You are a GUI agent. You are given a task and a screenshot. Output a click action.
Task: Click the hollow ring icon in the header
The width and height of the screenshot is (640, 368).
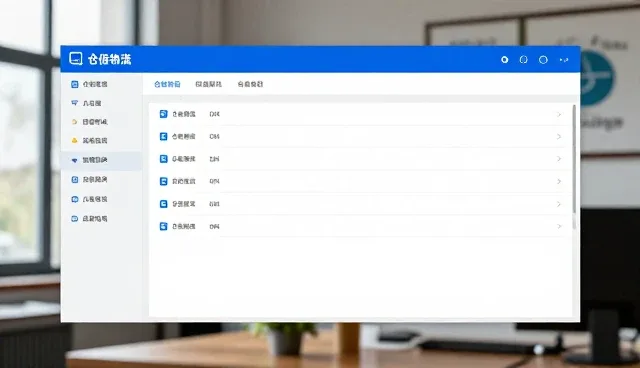point(543,60)
